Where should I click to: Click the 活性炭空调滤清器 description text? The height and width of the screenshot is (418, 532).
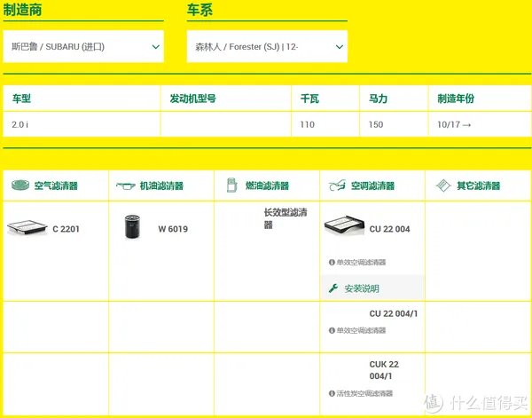coord(364,393)
